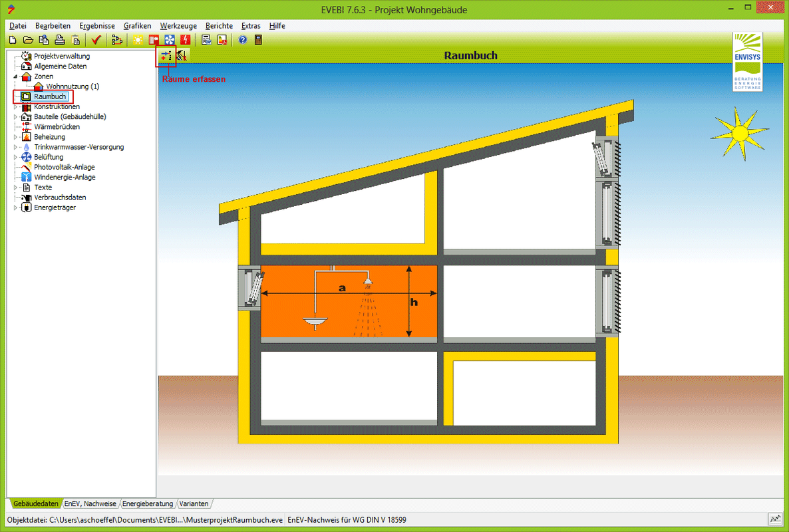Click the Räume erfassen add-room icon

tap(166, 57)
